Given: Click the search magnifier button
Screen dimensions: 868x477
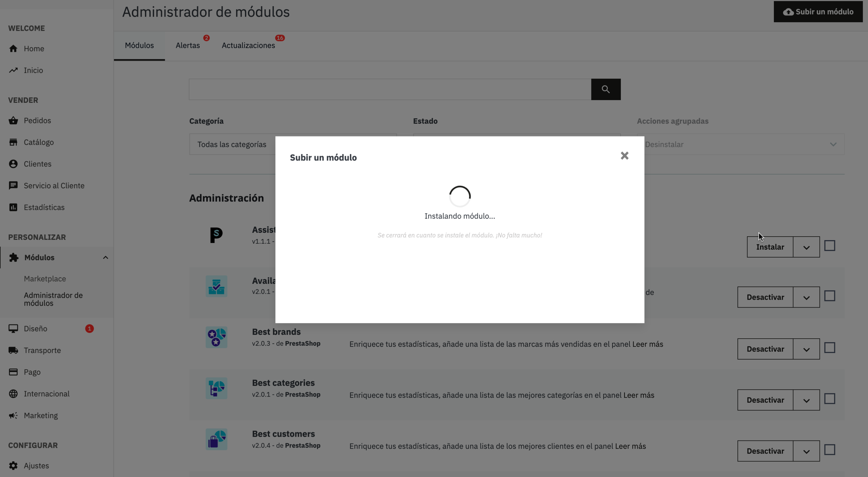Looking at the screenshot, I should [606, 89].
